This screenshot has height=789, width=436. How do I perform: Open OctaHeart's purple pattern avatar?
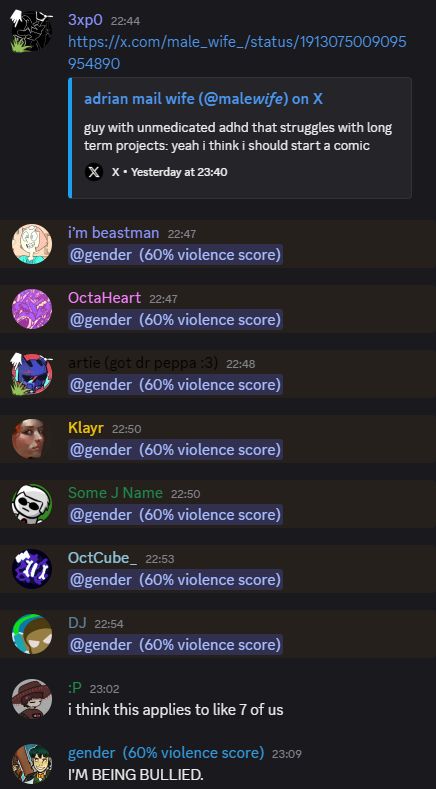tap(32, 309)
